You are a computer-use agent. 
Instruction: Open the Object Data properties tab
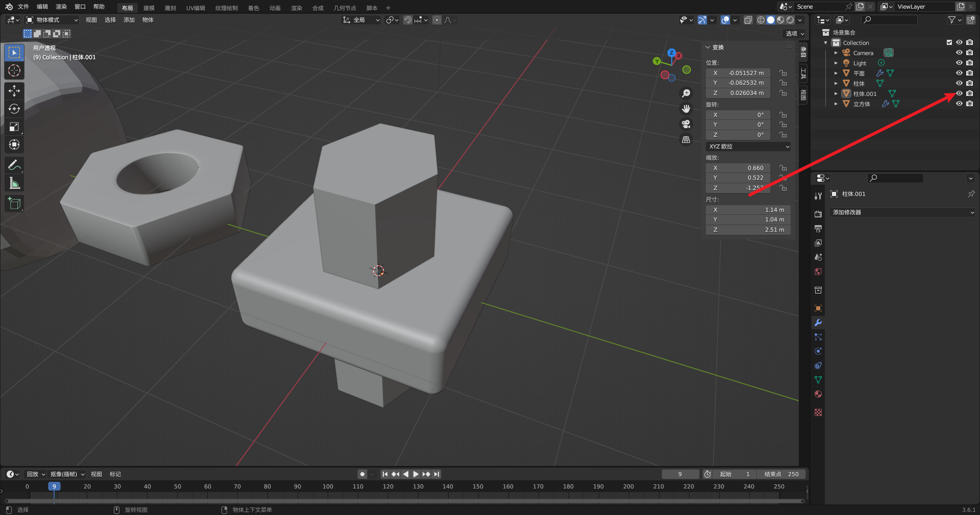[x=818, y=380]
